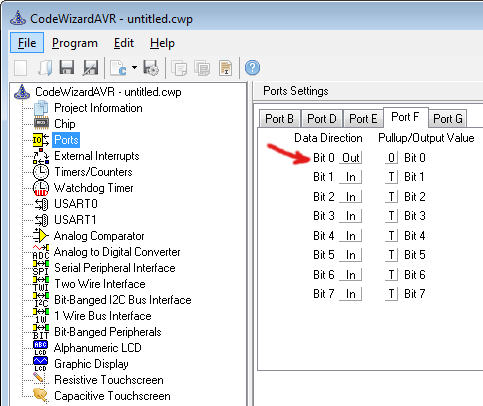Click the grayed copy pages toolbar icon

[179, 68]
